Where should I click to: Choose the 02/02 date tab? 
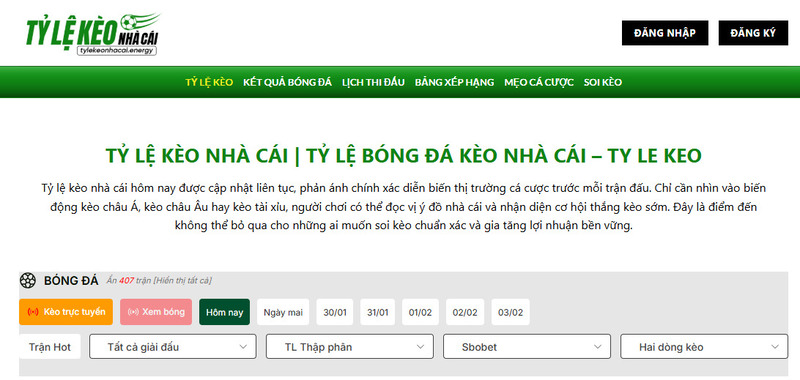pyautogui.click(x=465, y=312)
